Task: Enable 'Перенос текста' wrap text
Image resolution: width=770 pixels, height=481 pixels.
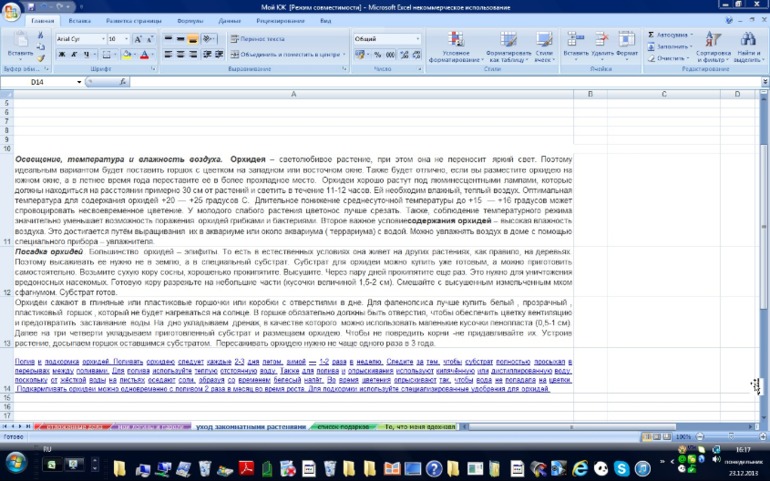Action: [258, 39]
